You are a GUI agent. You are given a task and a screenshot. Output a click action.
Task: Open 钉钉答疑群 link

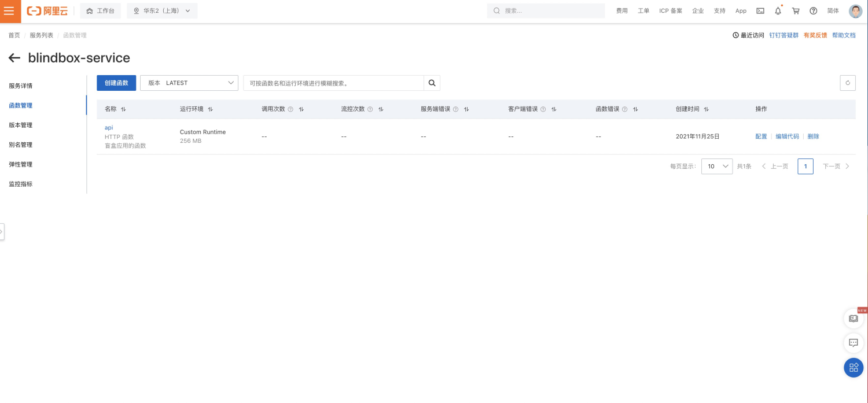(x=784, y=35)
